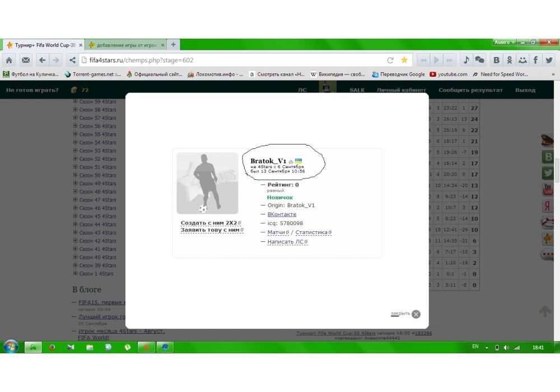The image size is (560, 392).
Task: Click the address bar URL field
Action: pos(224,60)
